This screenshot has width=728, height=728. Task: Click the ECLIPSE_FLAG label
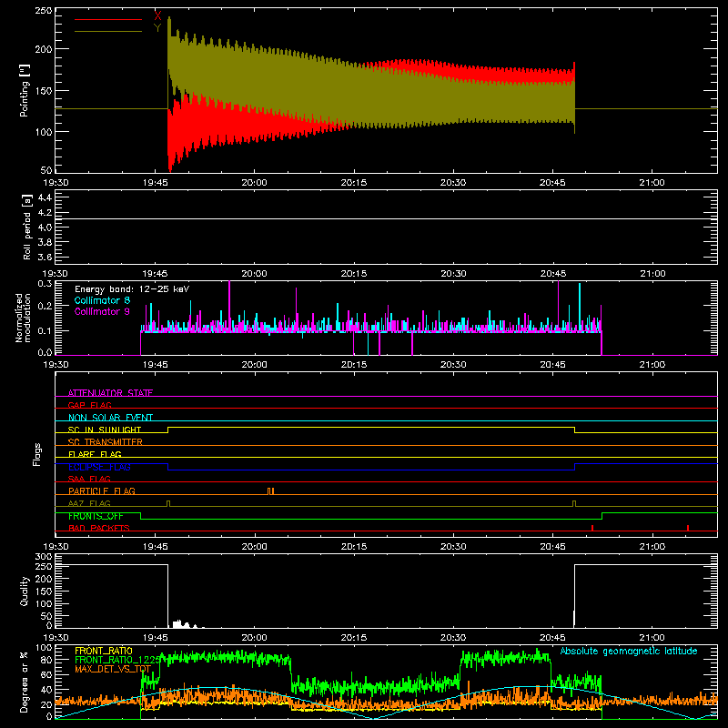coord(99,467)
